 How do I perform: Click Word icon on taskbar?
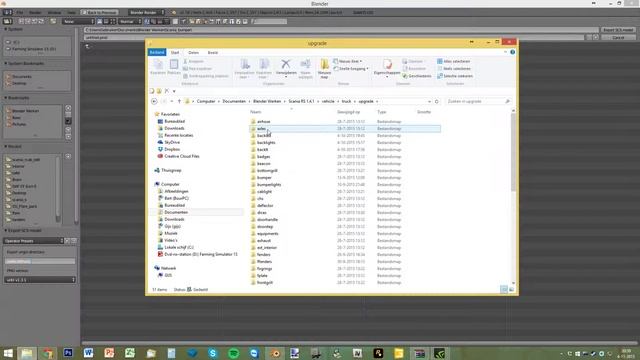click(89, 353)
